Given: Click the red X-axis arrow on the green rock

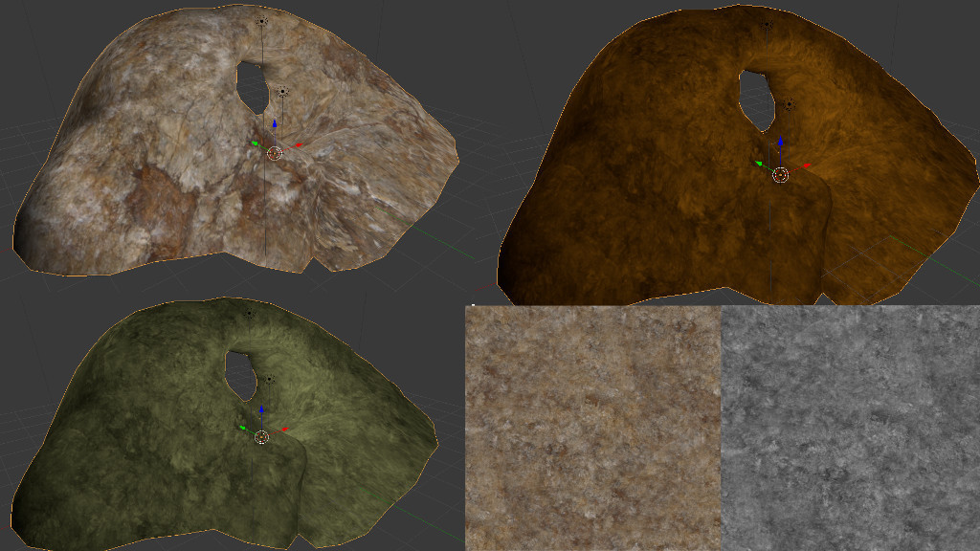Looking at the screenshot, I should (x=283, y=431).
